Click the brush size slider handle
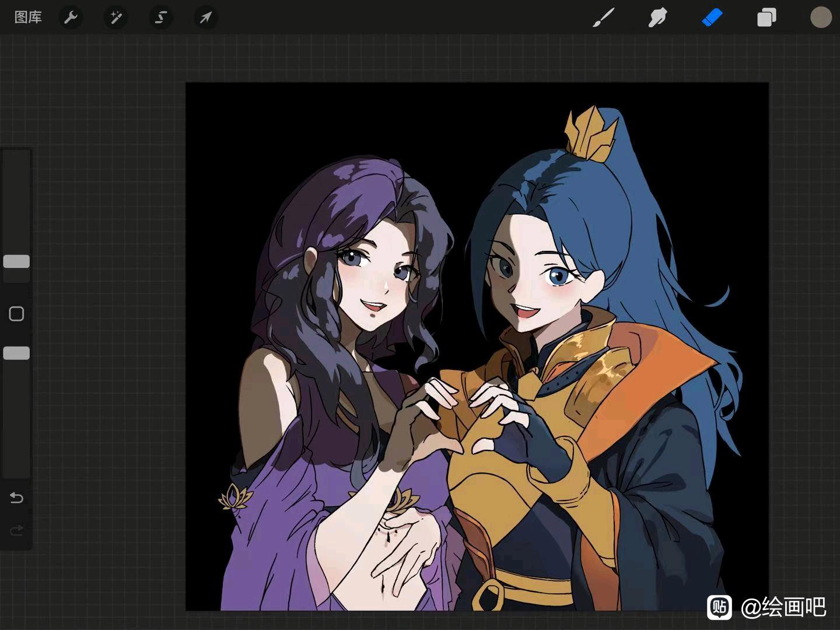Viewport: 840px width, 630px height. [x=16, y=261]
